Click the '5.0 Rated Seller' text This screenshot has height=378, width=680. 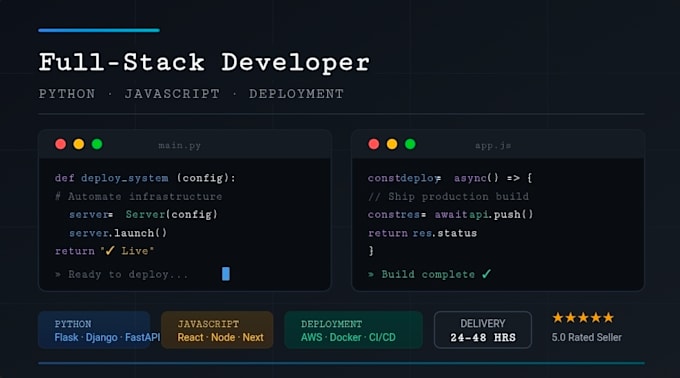(x=586, y=337)
